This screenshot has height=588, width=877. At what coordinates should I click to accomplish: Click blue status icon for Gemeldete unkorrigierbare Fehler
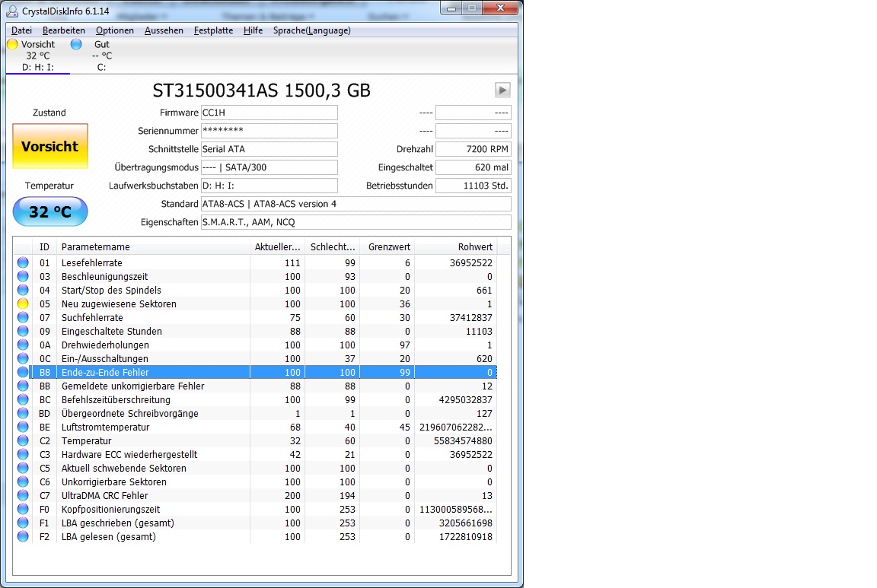[x=23, y=386]
